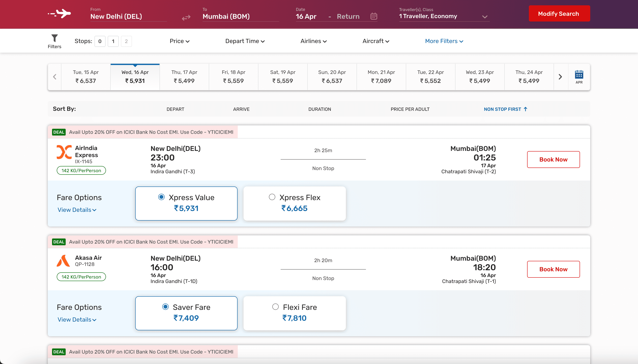Viewport: 638px width, 364px height.
Task: Open the date picker calendar icon in the header
Action: pyautogui.click(x=374, y=16)
